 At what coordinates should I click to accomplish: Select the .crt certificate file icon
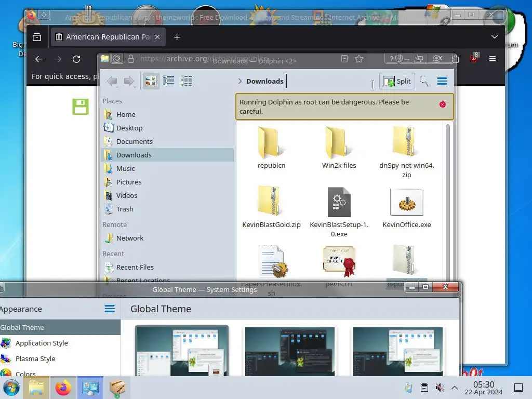(339, 262)
